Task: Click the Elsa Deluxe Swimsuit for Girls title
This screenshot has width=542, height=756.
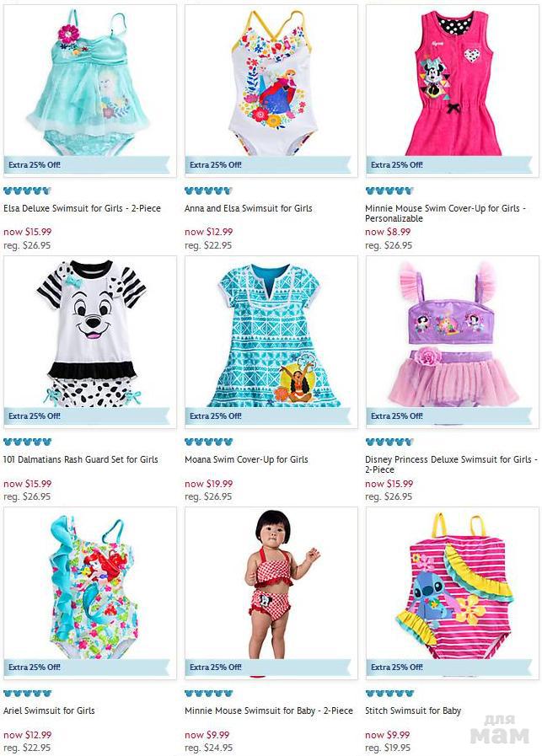Action: pos(82,208)
